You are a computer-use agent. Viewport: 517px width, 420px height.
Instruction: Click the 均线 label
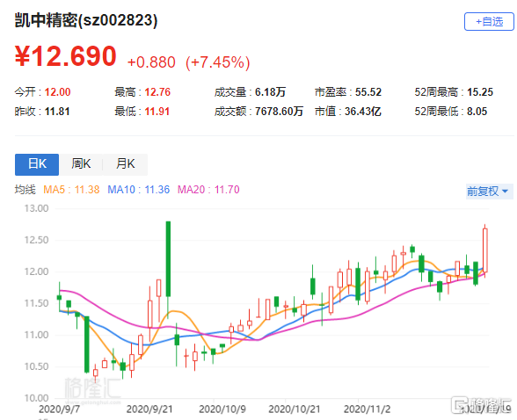coord(25,190)
